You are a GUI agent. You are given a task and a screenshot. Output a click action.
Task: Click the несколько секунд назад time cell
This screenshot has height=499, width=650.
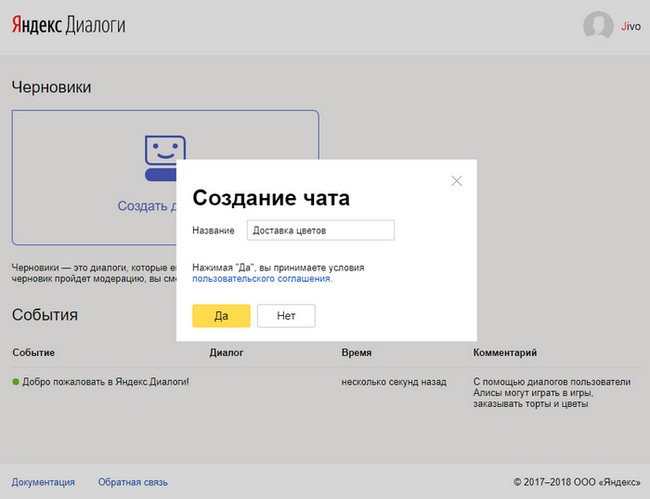coord(394,382)
